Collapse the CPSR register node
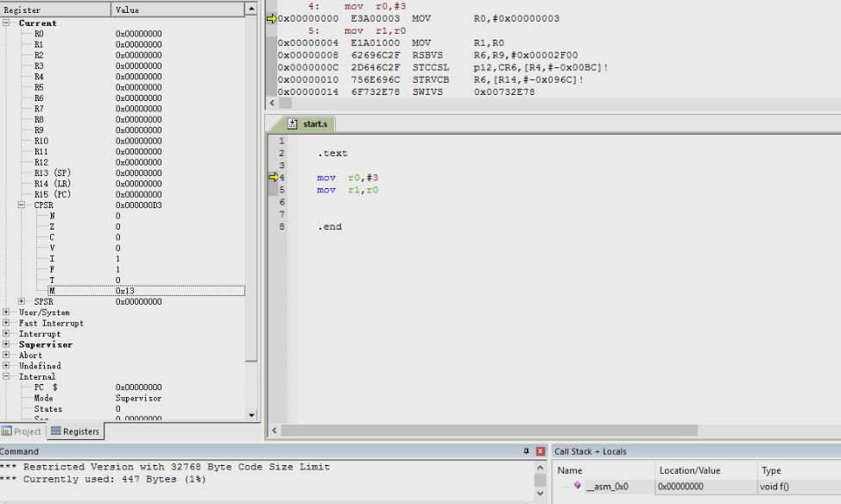Viewport: 841px width, 504px height. [22, 205]
